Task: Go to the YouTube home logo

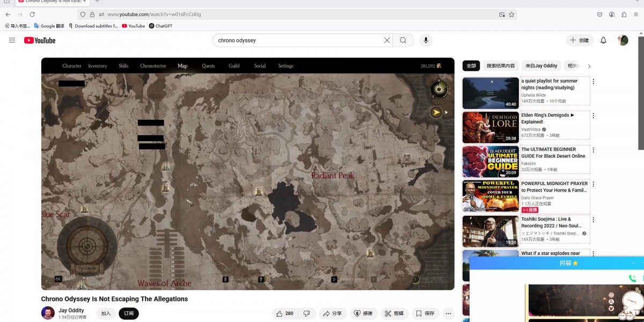Action: [x=40, y=40]
